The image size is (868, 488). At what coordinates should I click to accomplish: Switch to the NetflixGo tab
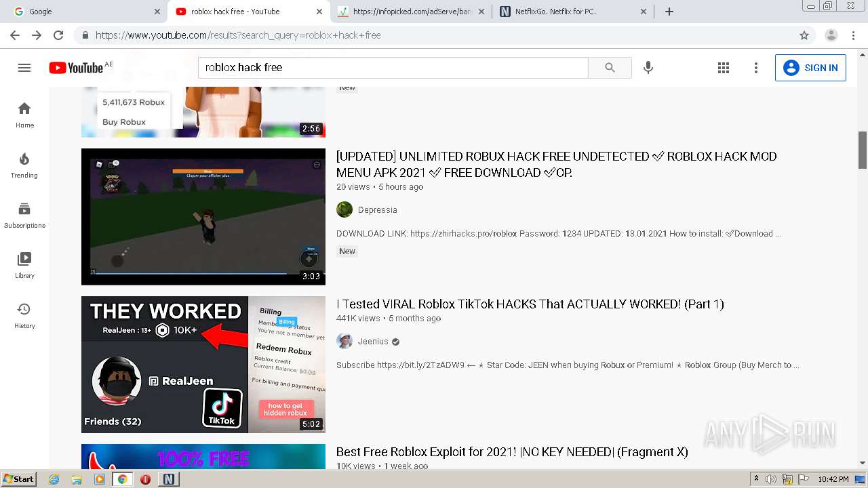[x=574, y=12]
